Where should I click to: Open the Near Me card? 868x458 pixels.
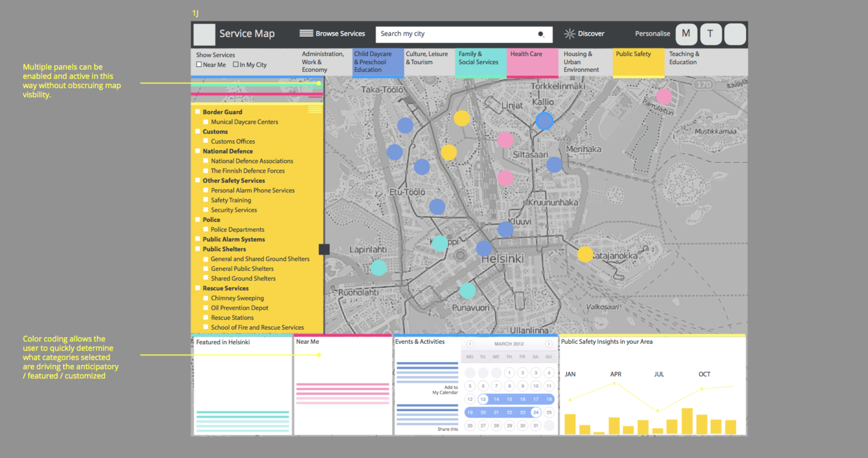pos(343,385)
